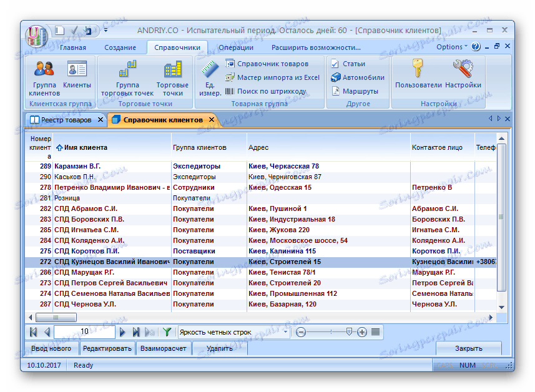Click the plus zoom-in button
The height and width of the screenshot is (392, 535).
[362, 332]
